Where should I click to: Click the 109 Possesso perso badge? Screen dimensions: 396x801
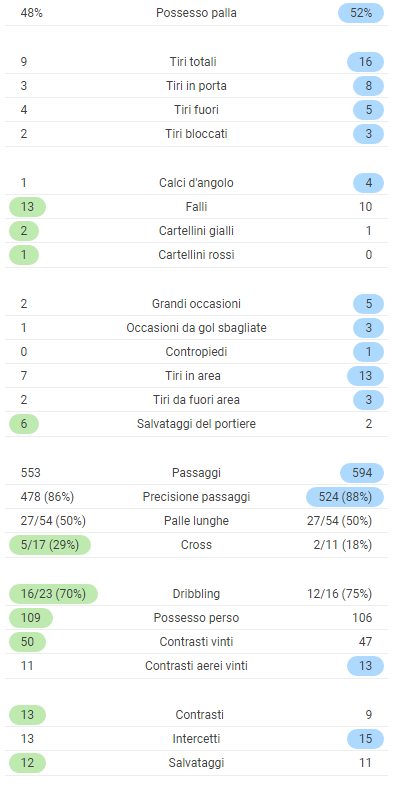coord(31,619)
